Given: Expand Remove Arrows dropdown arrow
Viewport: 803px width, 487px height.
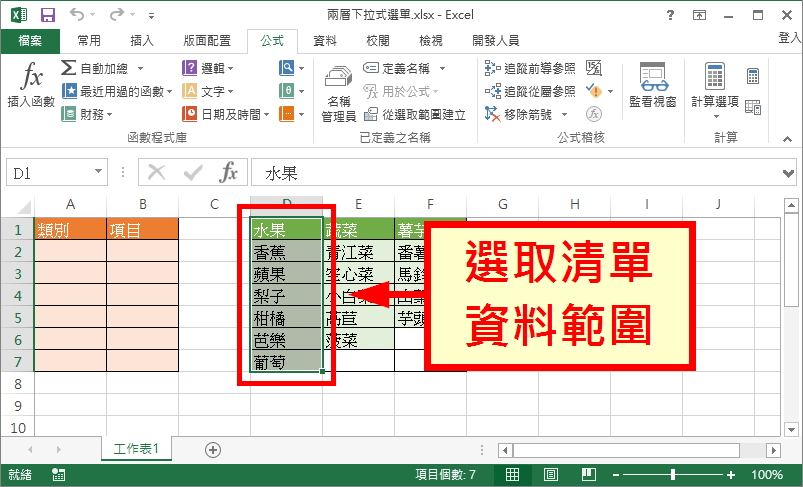Looking at the screenshot, I should [x=564, y=114].
